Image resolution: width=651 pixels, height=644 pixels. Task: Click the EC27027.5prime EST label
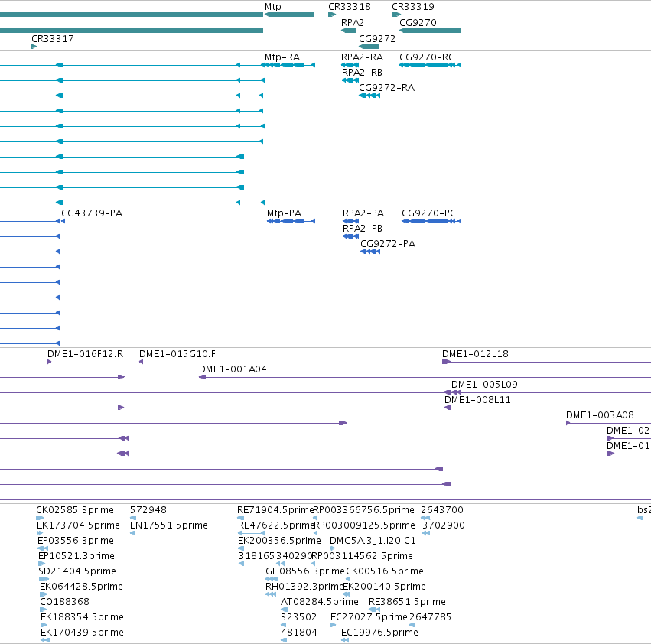pyautogui.click(x=369, y=617)
